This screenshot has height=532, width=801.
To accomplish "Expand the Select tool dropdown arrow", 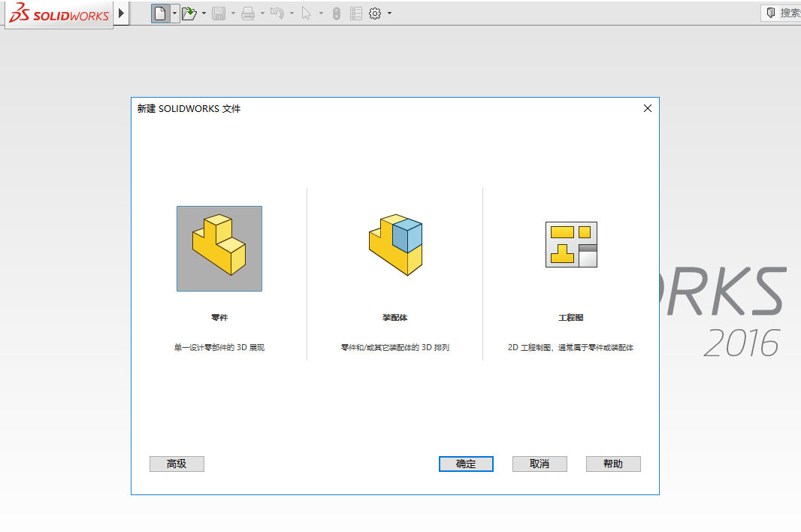I will point(321,14).
